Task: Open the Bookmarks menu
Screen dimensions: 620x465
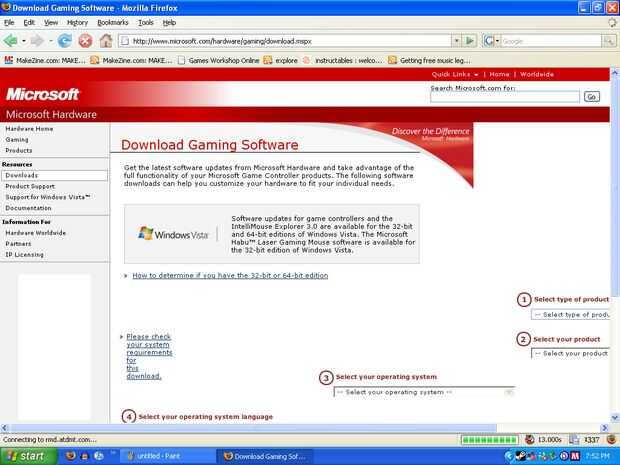Action: coord(113,23)
